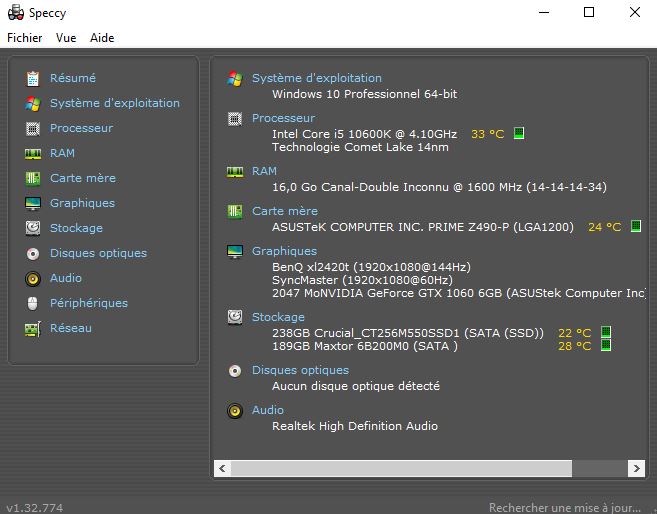Click BenQ xl2420t monitor text

[371, 267]
